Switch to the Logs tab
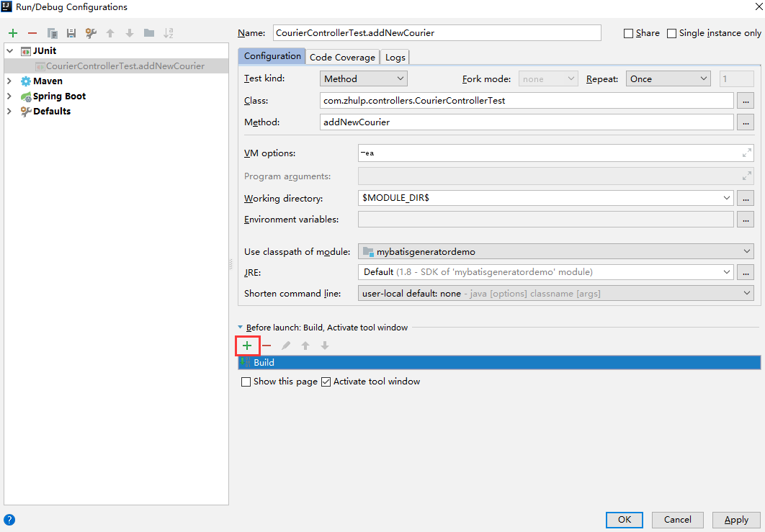Screen dimensions: 765x532 pos(395,57)
